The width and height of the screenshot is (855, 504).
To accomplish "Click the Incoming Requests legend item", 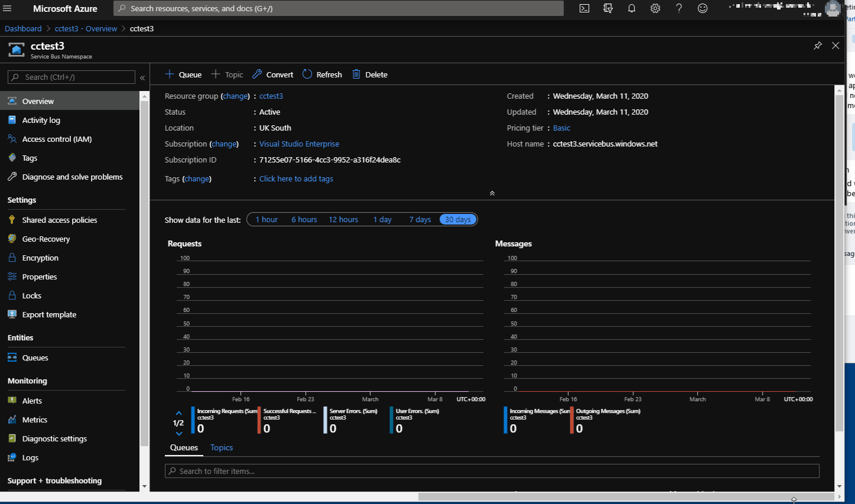I will 225,420.
